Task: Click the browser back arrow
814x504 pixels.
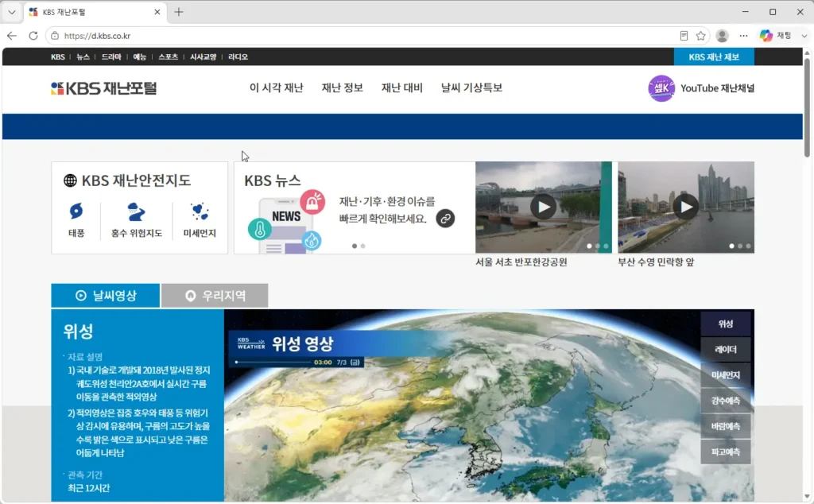Action: tap(12, 36)
